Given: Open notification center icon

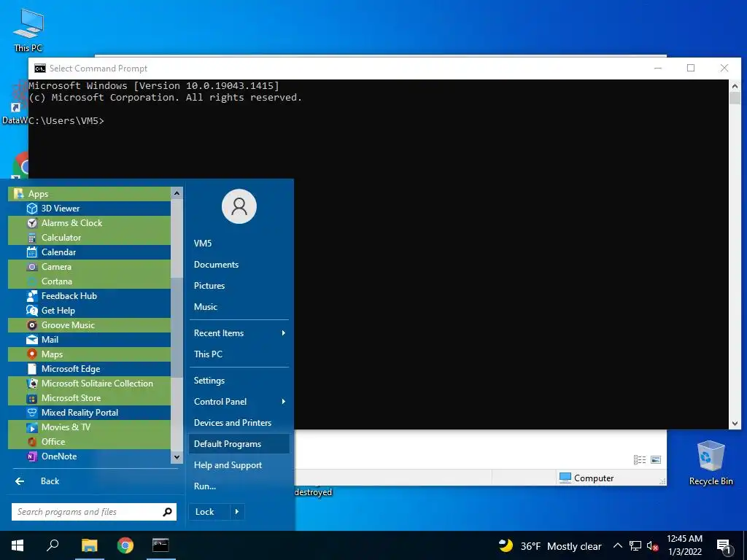Looking at the screenshot, I should 724,547.
